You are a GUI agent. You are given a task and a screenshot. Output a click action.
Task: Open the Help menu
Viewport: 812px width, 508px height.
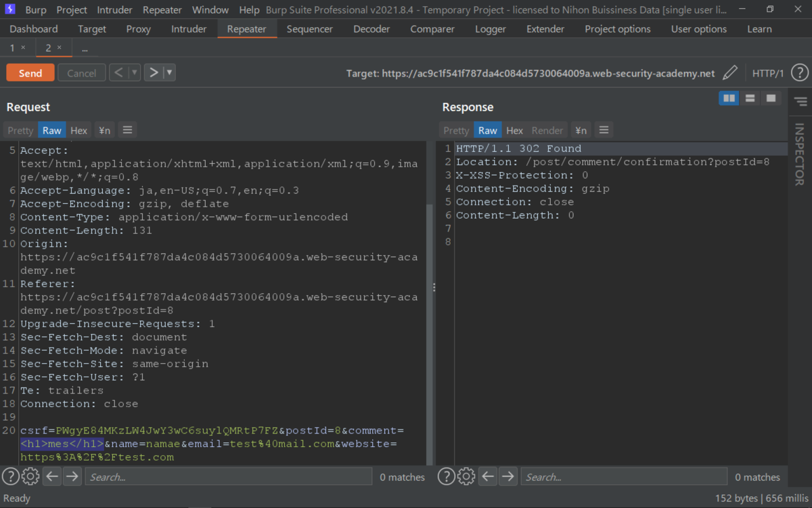click(x=249, y=9)
